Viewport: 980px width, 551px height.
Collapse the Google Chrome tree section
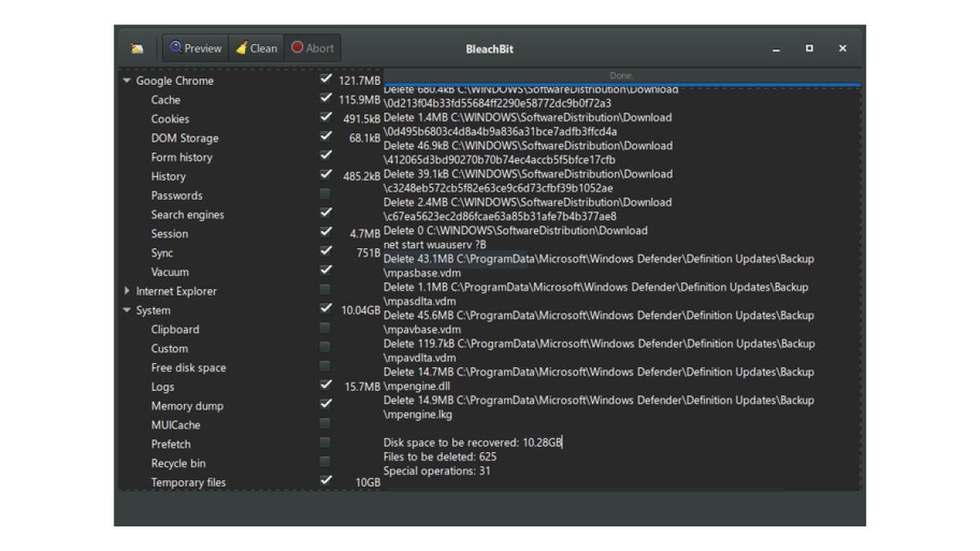[x=127, y=81]
